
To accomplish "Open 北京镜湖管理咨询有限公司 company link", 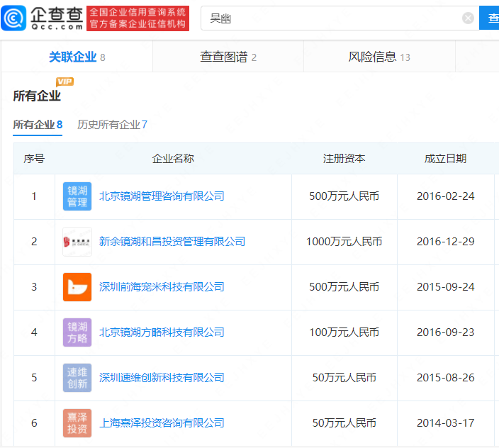I will click(x=162, y=196).
